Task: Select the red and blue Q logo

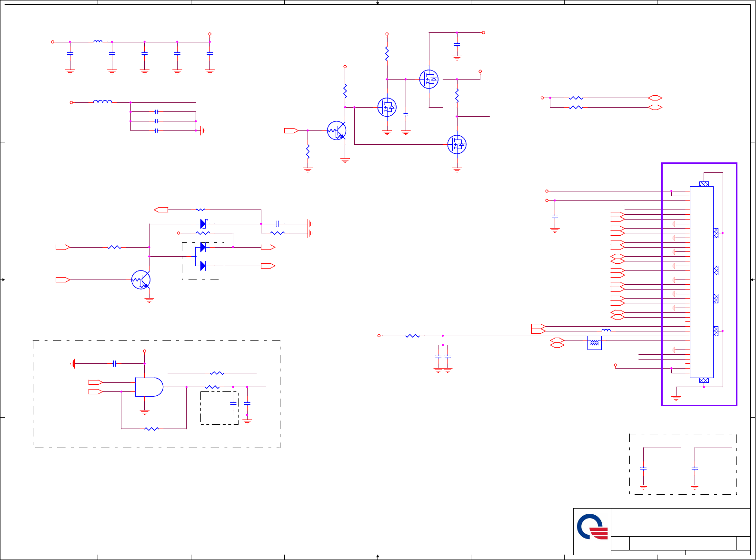Action: [x=592, y=527]
